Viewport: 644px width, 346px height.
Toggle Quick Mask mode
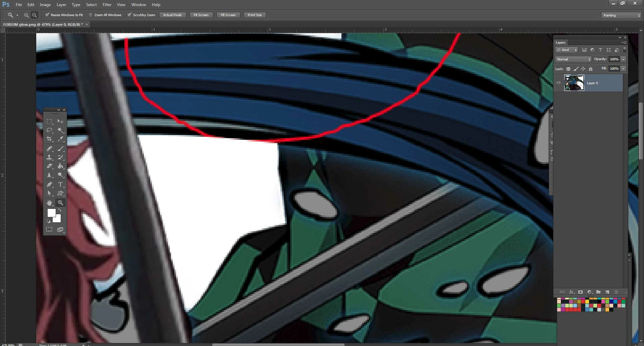click(x=49, y=230)
